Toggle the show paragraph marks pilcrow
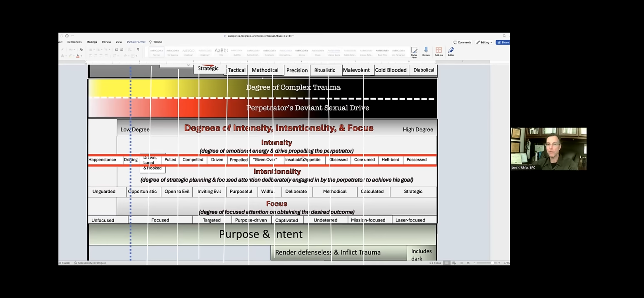The width and height of the screenshot is (644, 298). coord(138,49)
